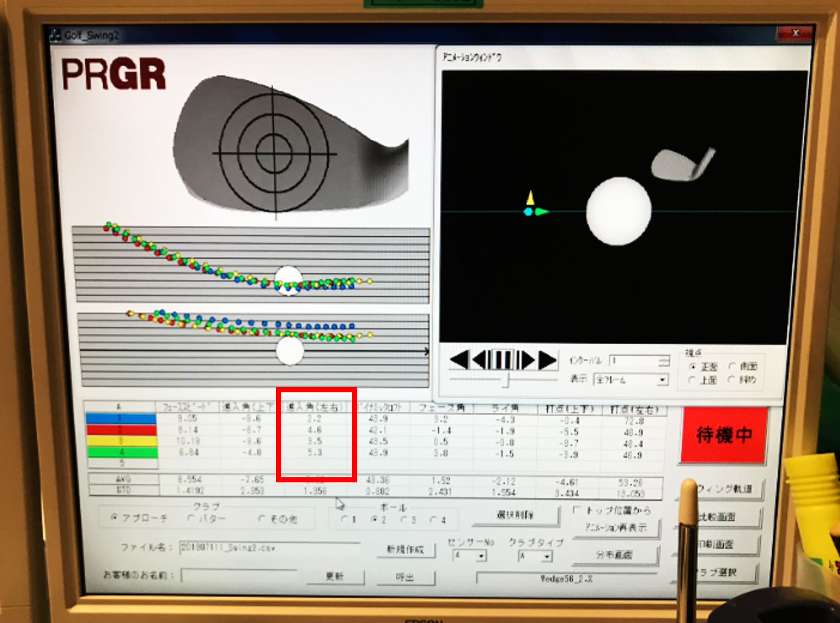This screenshot has height=623, width=840.
Task: Click the 新規作成 button
Action: click(406, 549)
